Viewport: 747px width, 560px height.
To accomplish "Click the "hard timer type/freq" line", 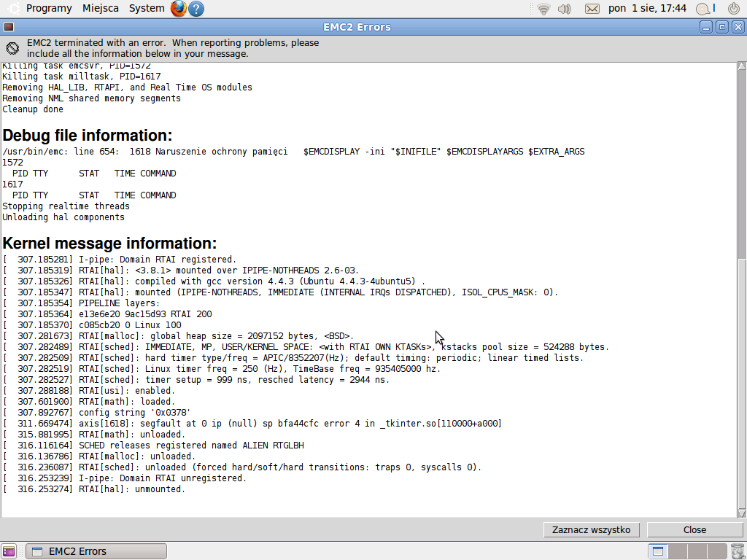I will point(293,358).
